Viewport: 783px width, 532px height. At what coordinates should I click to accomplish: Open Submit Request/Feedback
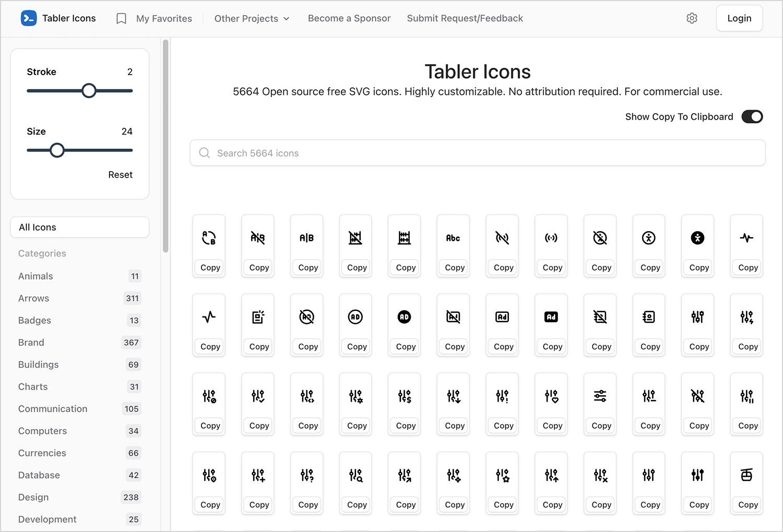coord(465,18)
